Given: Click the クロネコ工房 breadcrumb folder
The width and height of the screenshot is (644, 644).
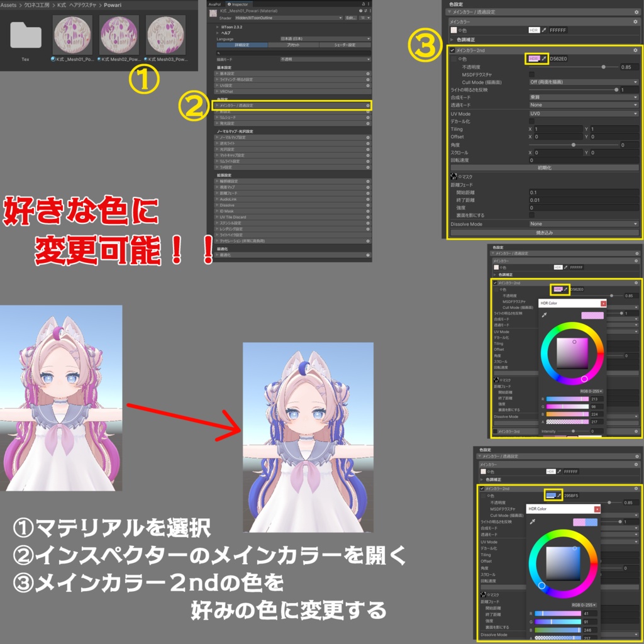Looking at the screenshot, I should pyautogui.click(x=36, y=5).
